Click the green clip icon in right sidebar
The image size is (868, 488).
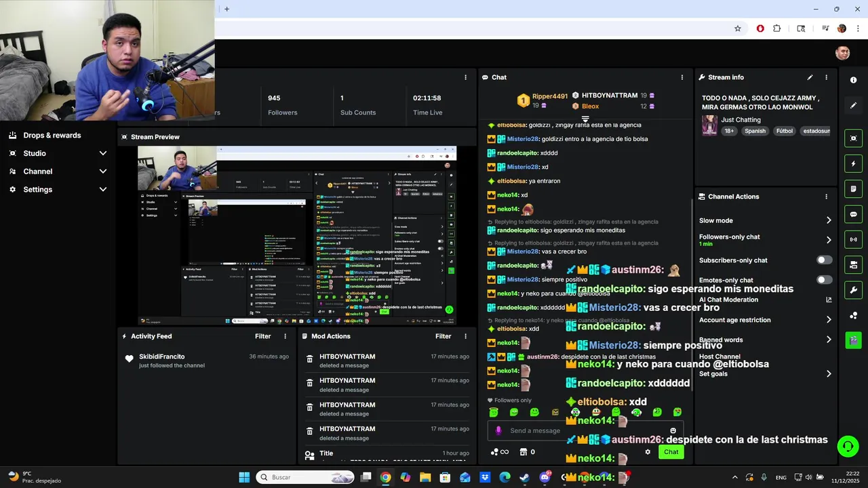(853, 340)
